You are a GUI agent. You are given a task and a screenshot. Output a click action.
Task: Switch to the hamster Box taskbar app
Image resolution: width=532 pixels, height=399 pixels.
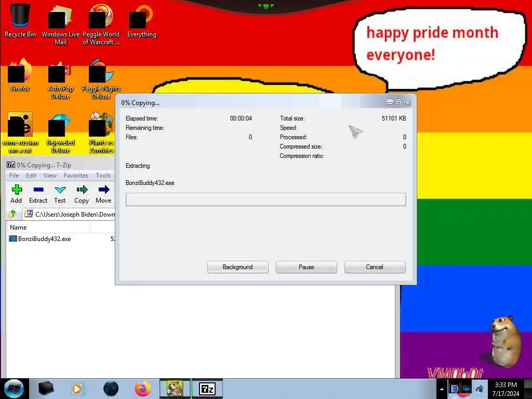pos(175,389)
